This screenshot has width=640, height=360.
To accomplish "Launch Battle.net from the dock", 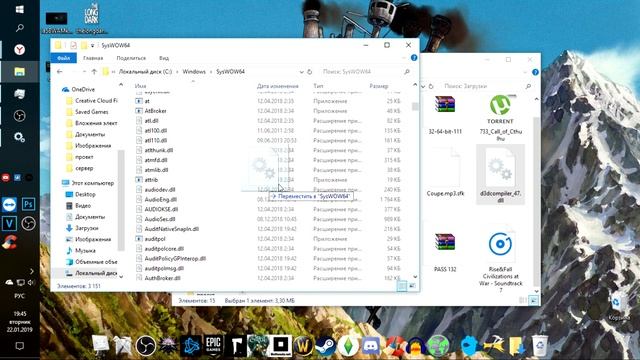I will [x=191, y=345].
